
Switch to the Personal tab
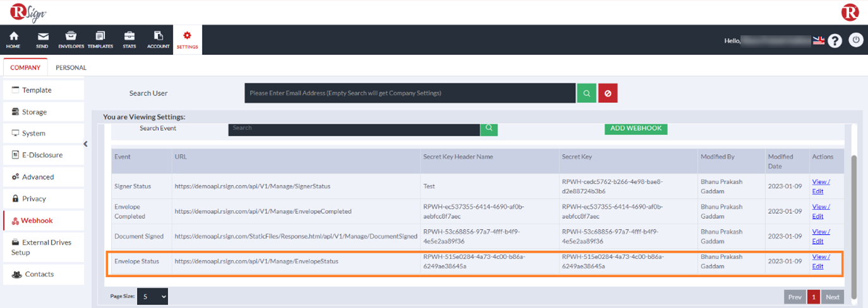click(71, 67)
